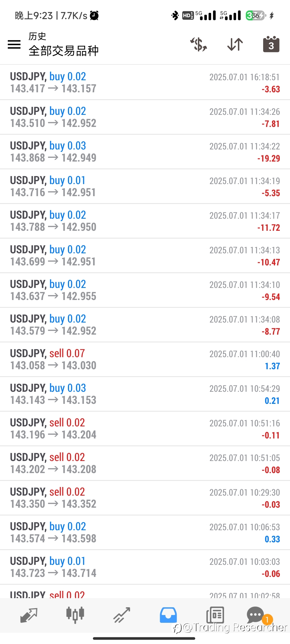Open the calendar date filter icon
This screenshot has height=644, width=290.
click(271, 44)
